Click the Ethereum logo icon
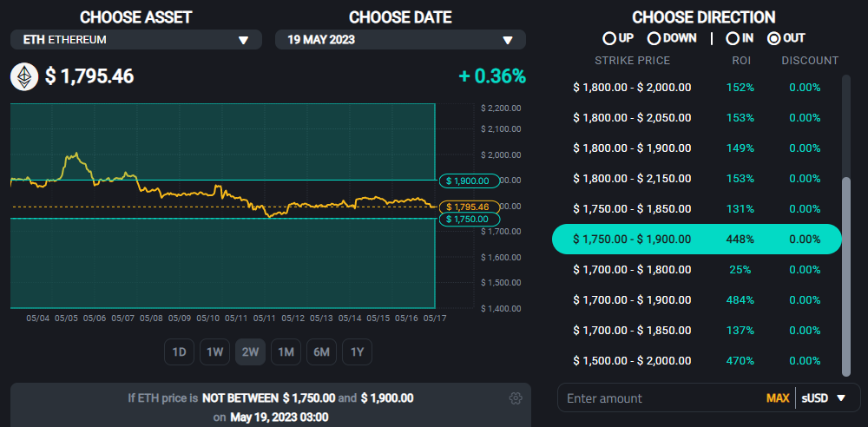Image resolution: width=868 pixels, height=427 pixels. coord(24,76)
